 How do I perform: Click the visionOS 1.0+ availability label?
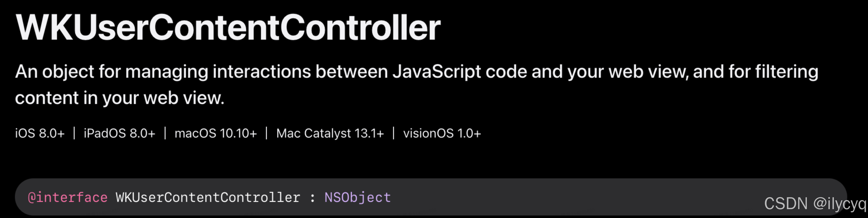coord(442,133)
